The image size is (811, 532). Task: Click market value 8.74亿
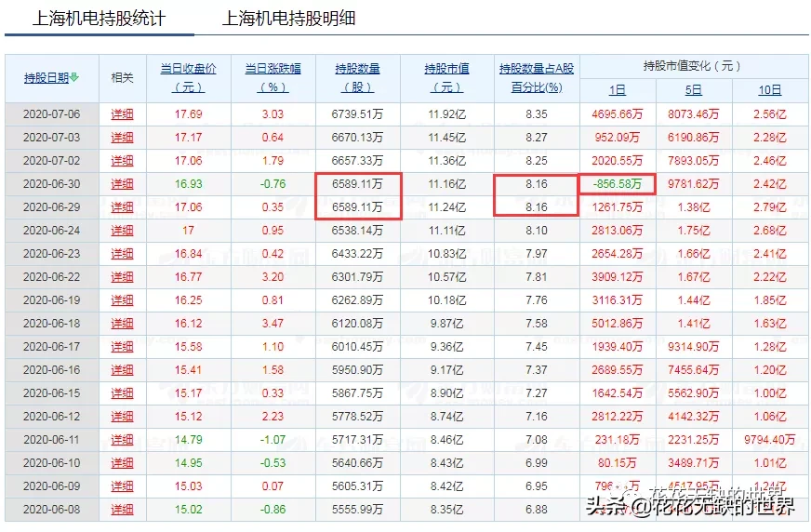446,417
